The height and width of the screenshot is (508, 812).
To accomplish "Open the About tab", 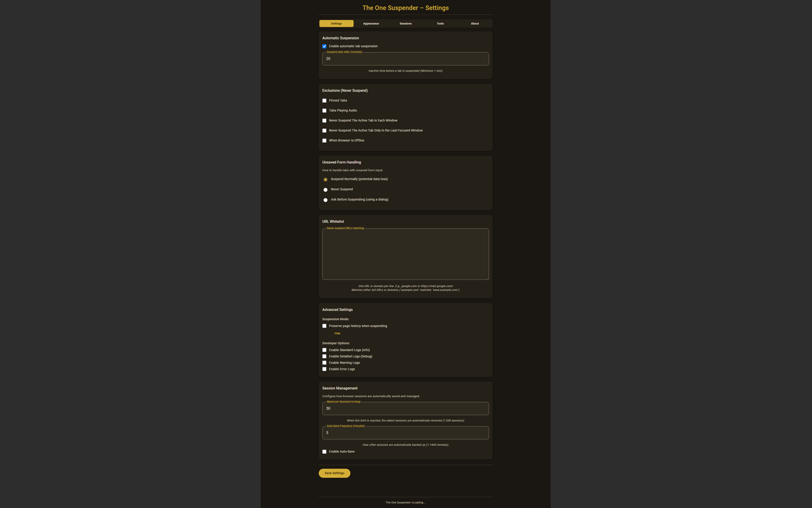I will point(475,23).
